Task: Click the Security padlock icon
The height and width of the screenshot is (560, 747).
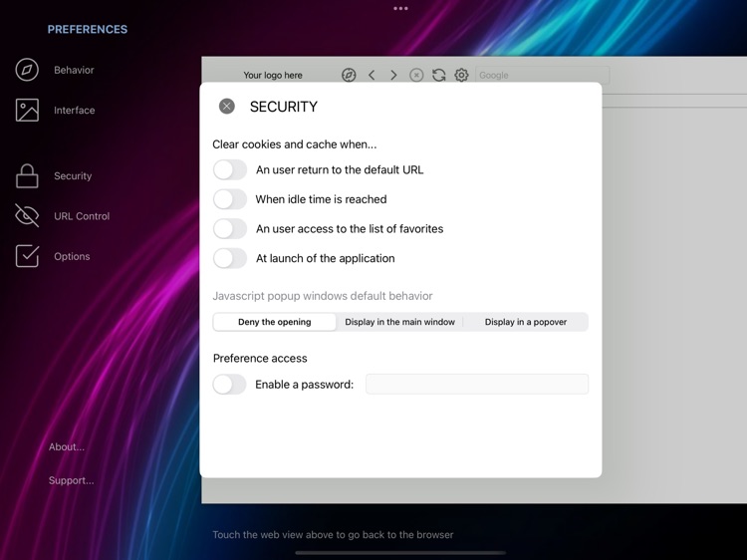Action: click(27, 175)
